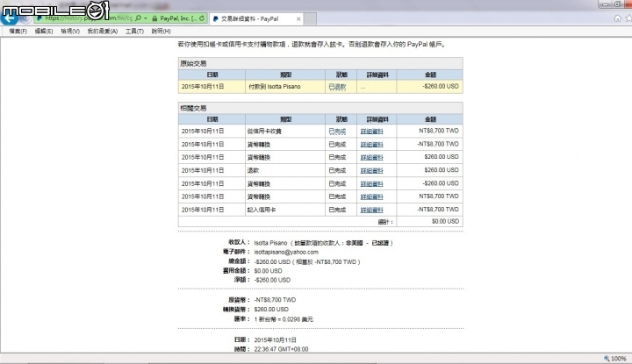The width and height of the screenshot is (632, 364).
Task: Open the address bar dropdown arrow
Action: (146, 18)
